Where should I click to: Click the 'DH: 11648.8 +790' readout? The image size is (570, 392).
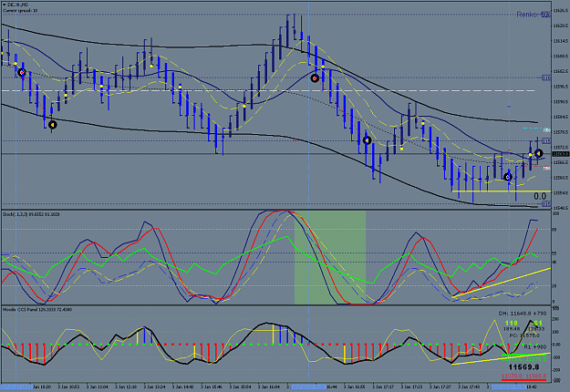522,314
